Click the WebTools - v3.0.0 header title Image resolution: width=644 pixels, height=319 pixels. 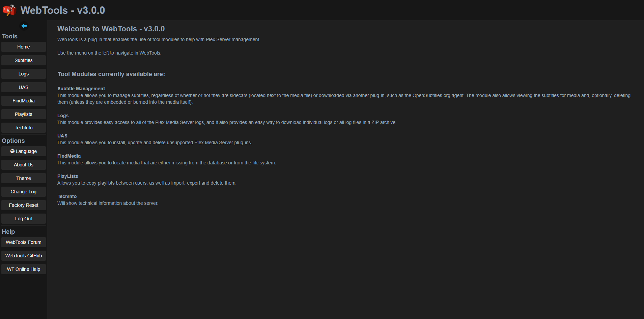[x=63, y=10]
